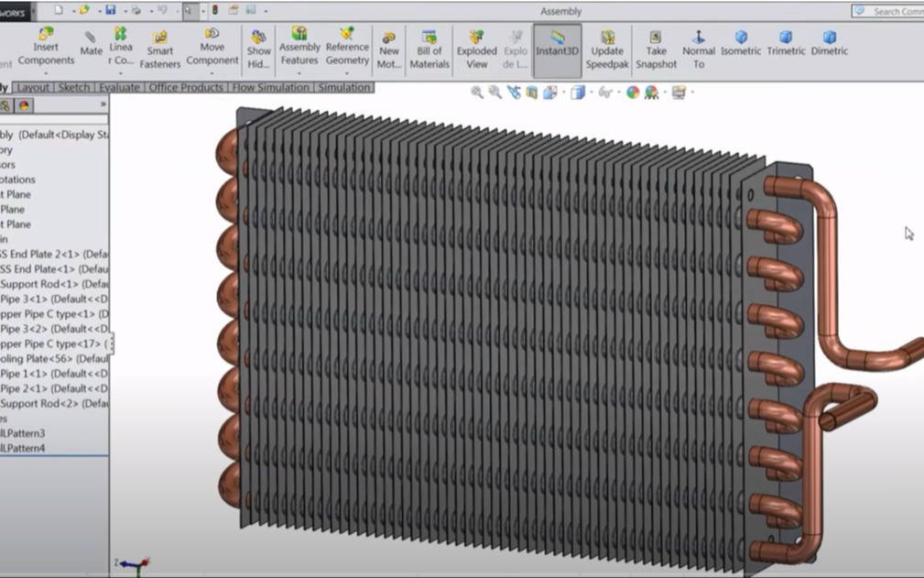Viewport: 924px width, 578px height.
Task: Select the Smart Fasteners tool
Action: [x=160, y=48]
